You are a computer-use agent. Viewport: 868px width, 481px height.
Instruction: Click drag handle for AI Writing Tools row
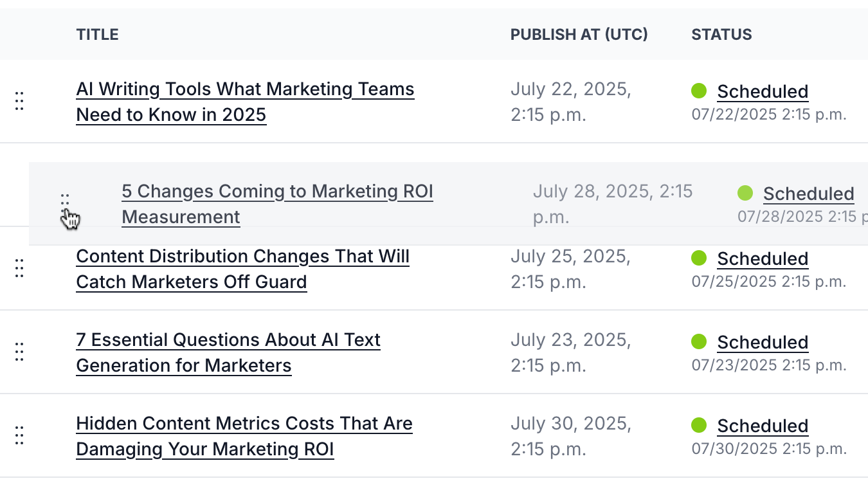coord(19,101)
